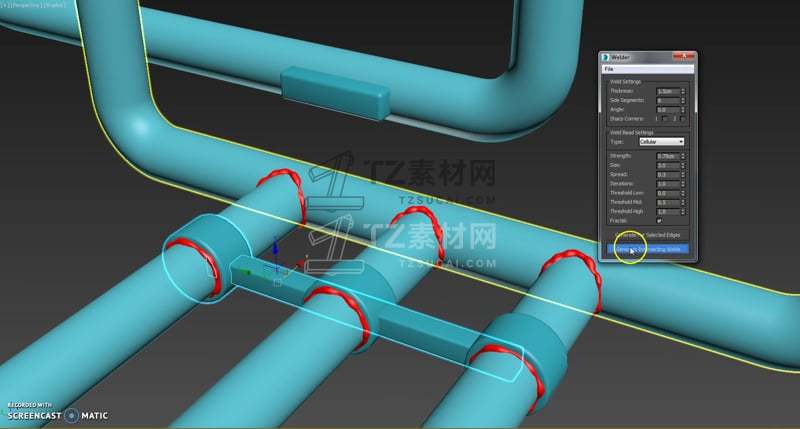The width and height of the screenshot is (800, 429).
Task: Click the Threshold High value field
Action: pyautogui.click(x=668, y=212)
